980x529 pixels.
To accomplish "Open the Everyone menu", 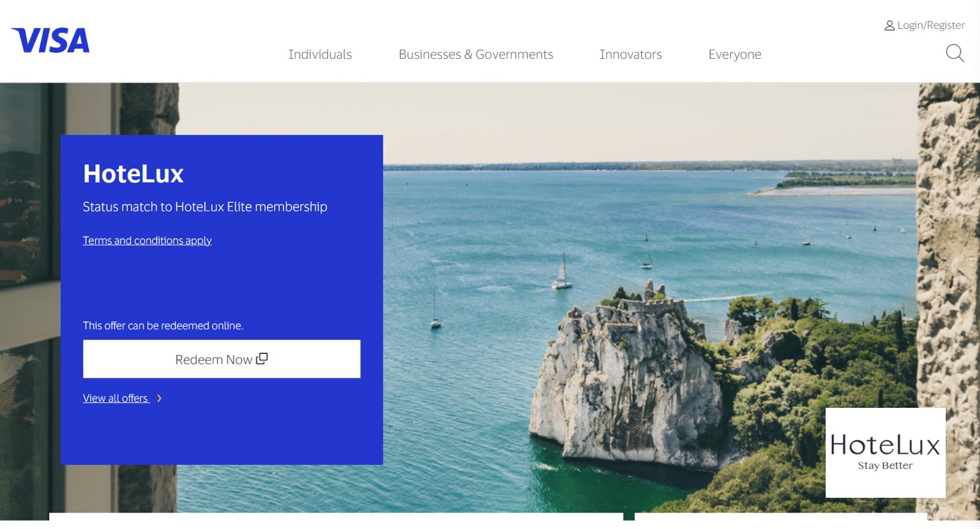I will (735, 54).
